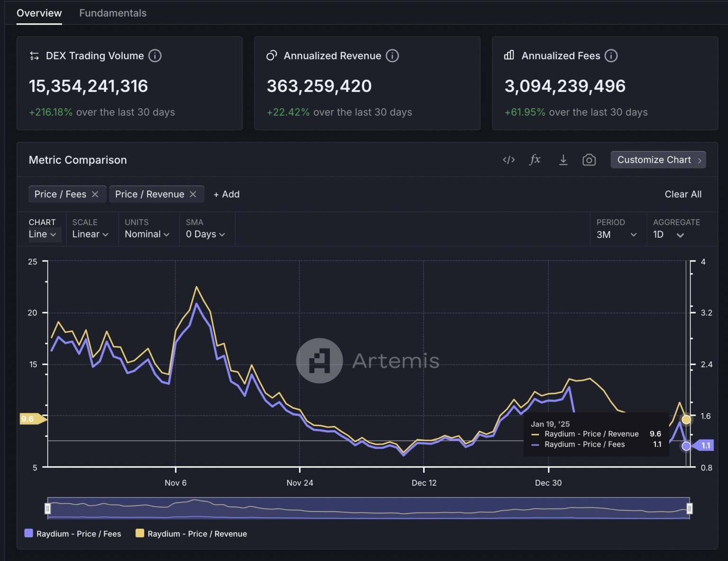The width and height of the screenshot is (728, 561).
Task: Toggle Raydium - Price / Revenue legend series
Action: pyautogui.click(x=191, y=533)
